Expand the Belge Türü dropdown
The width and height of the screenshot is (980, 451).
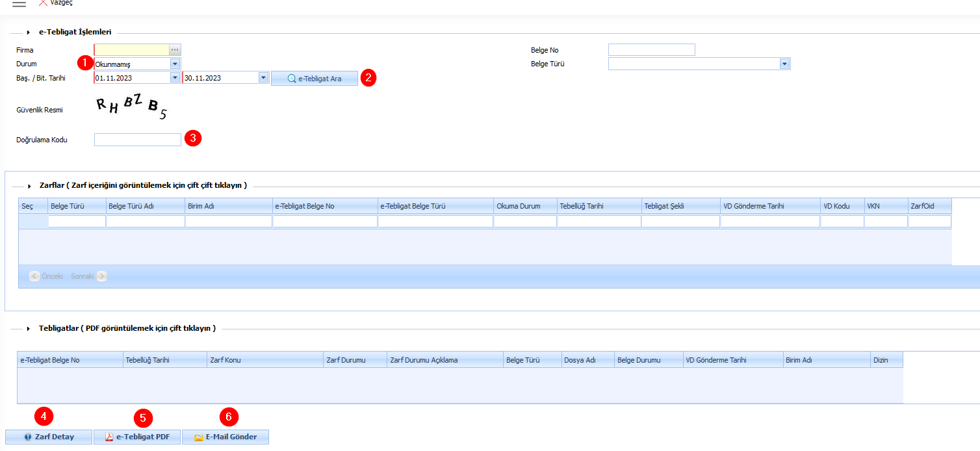click(x=784, y=64)
